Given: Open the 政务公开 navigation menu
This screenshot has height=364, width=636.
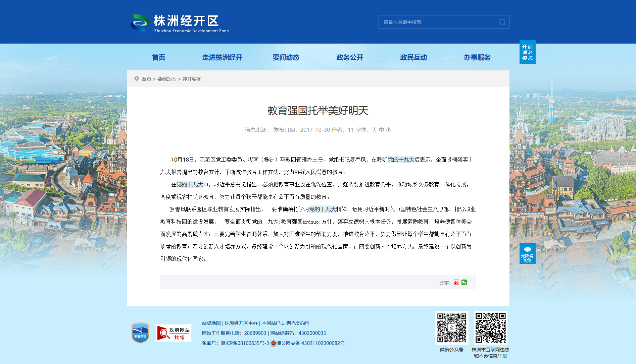Looking at the screenshot, I should [350, 57].
